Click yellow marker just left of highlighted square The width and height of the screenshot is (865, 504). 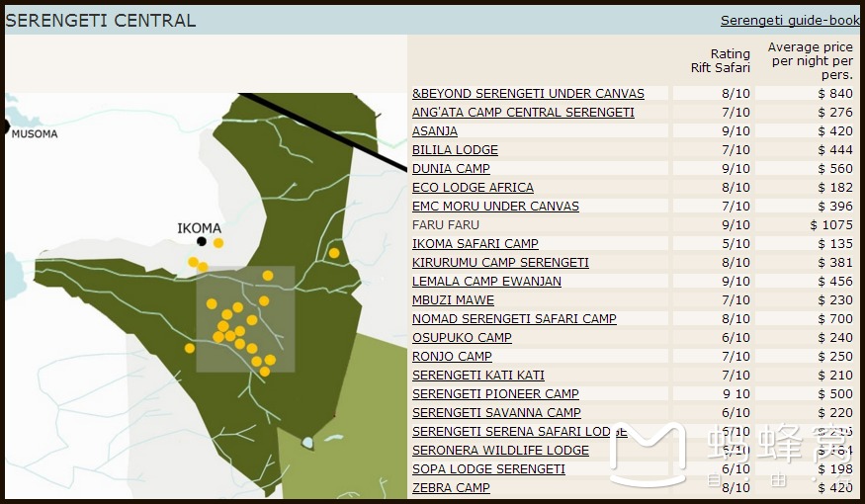[190, 348]
